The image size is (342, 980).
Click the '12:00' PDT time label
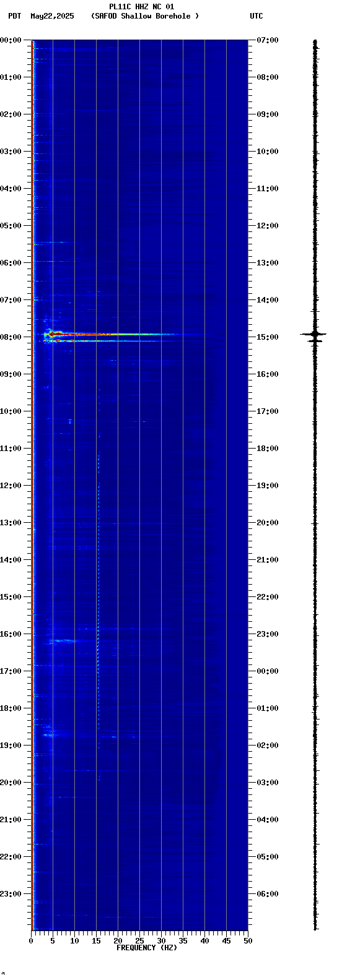pyautogui.click(x=11, y=486)
